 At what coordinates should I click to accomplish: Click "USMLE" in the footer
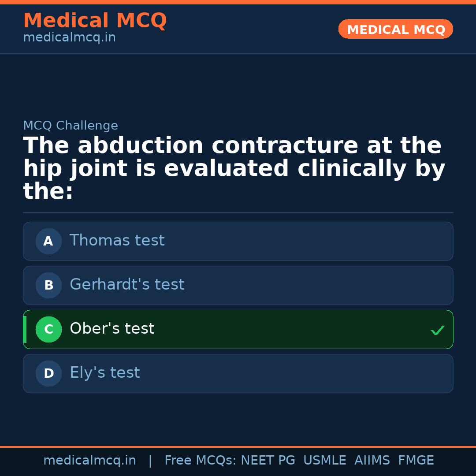324,461
